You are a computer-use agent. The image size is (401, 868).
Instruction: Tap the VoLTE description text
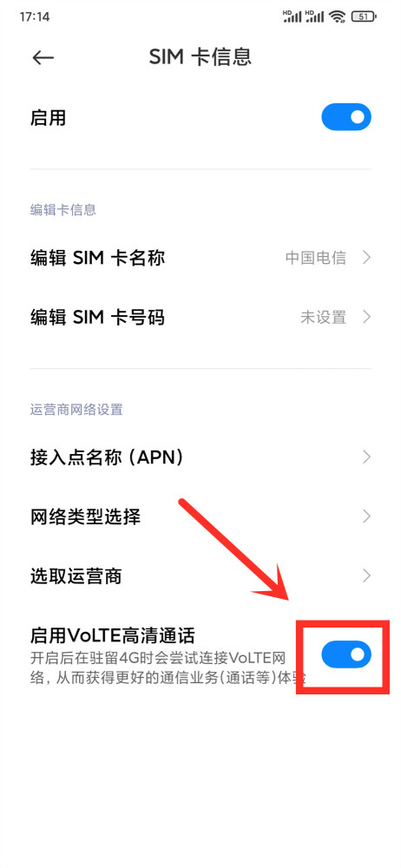(x=168, y=668)
